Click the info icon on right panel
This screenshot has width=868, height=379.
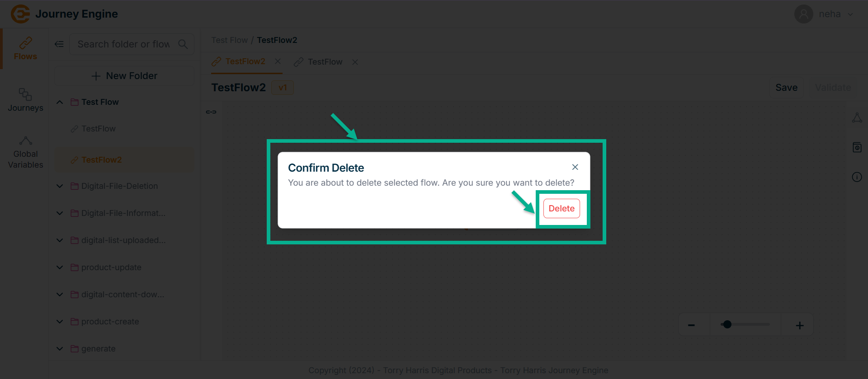pyautogui.click(x=857, y=177)
